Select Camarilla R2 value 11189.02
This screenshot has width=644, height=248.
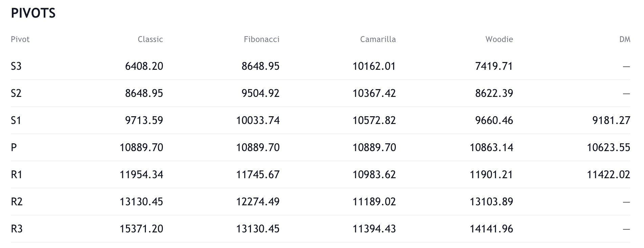[374, 202]
